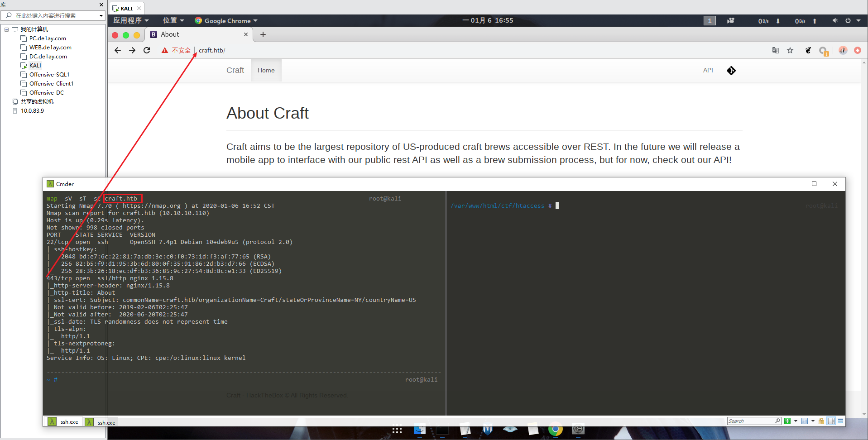Select Offensive-SQL1 in the VM tree
Screen dimensions: 868x440
pyautogui.click(x=49, y=75)
